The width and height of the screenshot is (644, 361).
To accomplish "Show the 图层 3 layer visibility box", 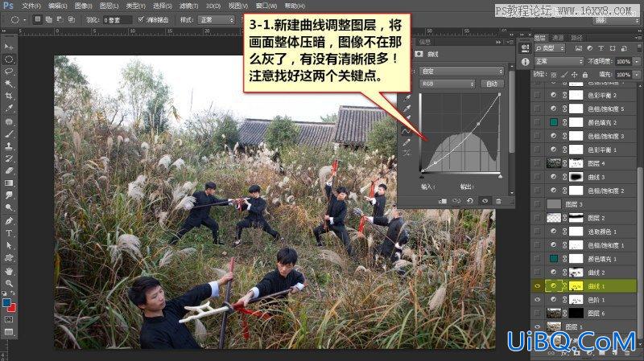I will [x=537, y=204].
